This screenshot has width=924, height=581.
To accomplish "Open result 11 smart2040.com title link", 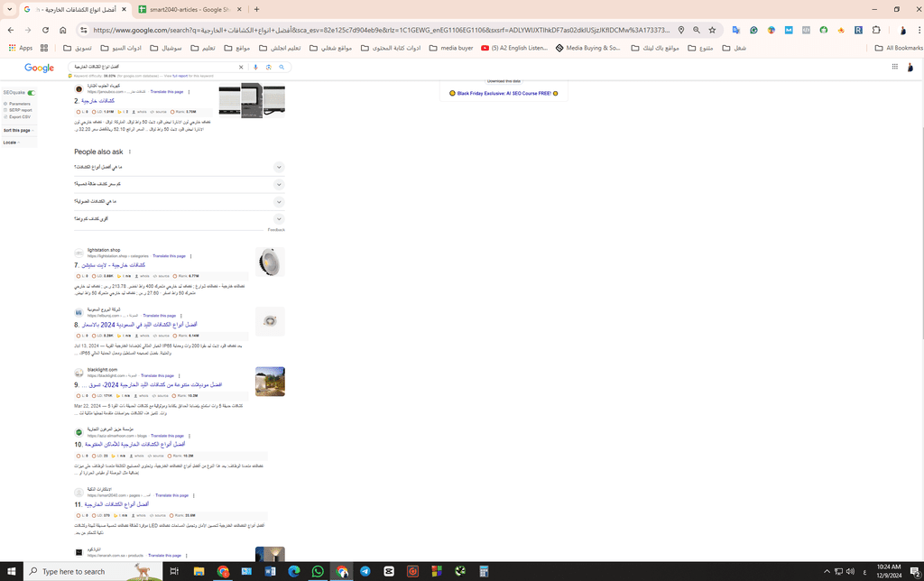I will [116, 504].
